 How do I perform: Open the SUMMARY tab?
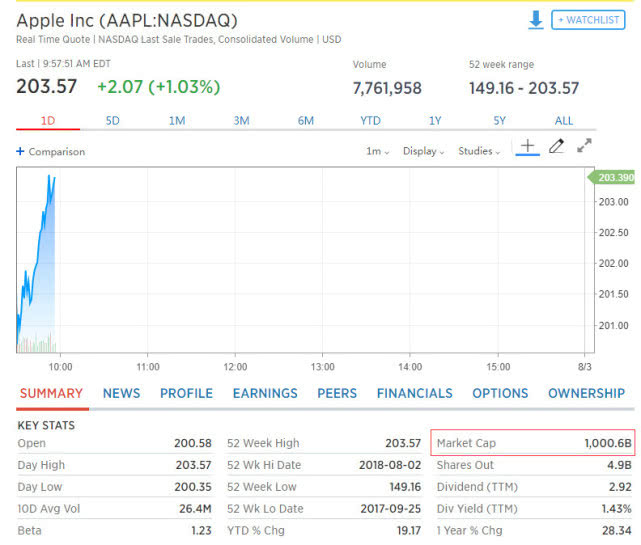[x=51, y=393]
